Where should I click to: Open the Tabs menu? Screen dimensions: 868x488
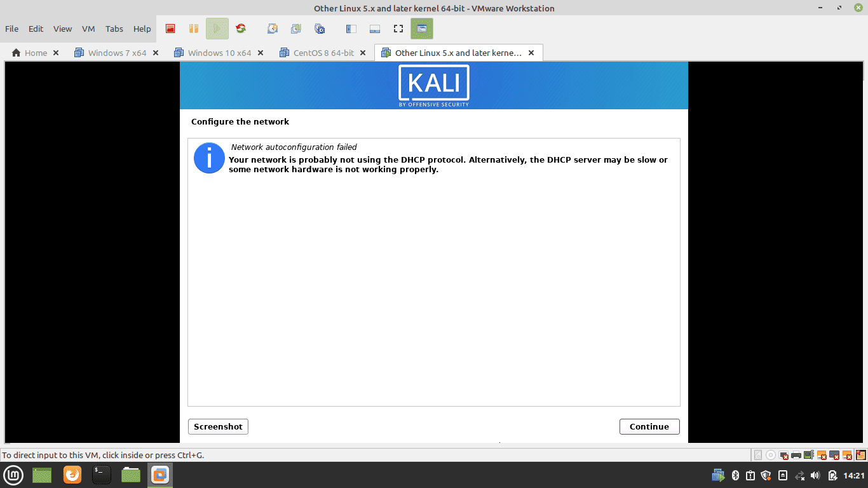114,29
